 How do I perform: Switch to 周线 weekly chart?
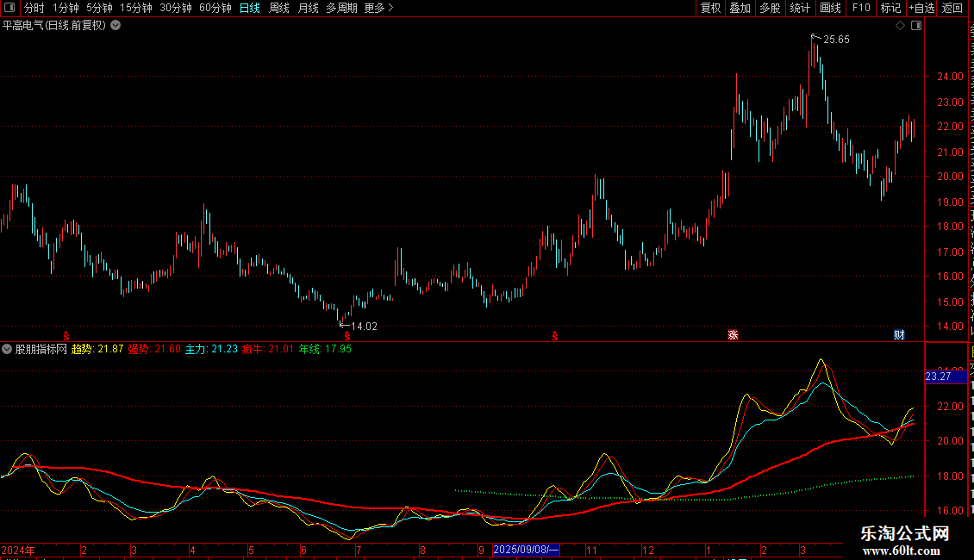[x=279, y=8]
